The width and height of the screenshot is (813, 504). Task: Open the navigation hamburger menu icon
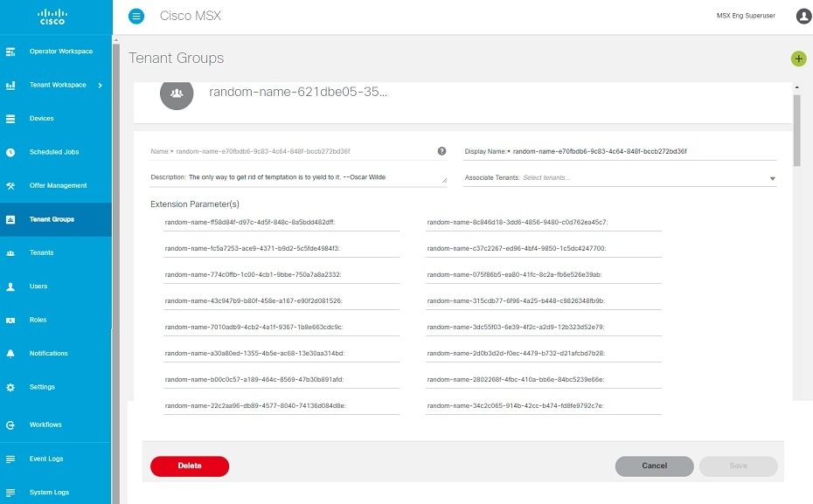(136, 16)
